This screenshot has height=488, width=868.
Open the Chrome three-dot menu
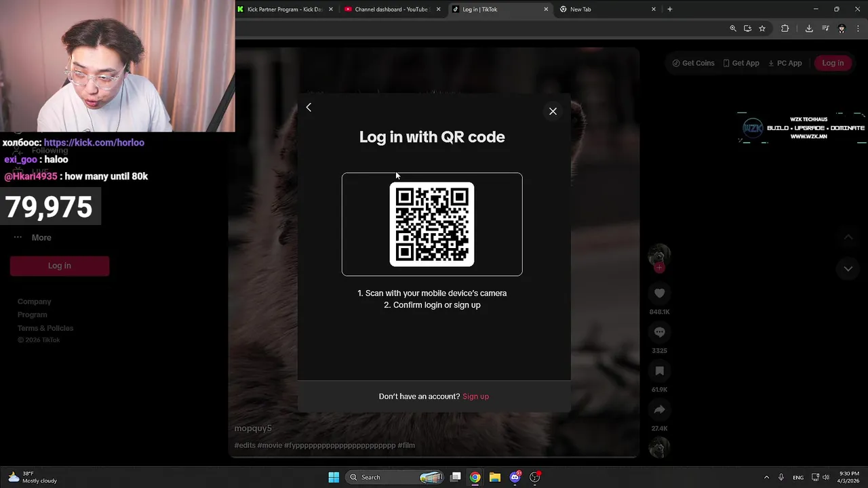859,28
